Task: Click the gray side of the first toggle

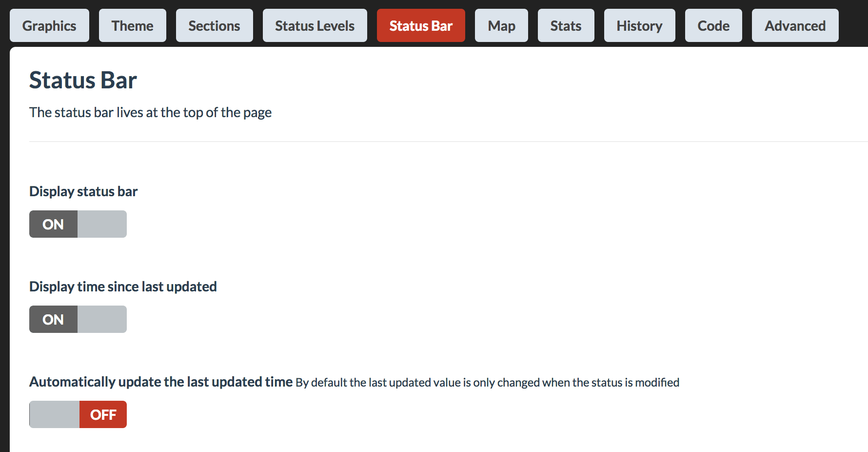Action: pyautogui.click(x=102, y=224)
